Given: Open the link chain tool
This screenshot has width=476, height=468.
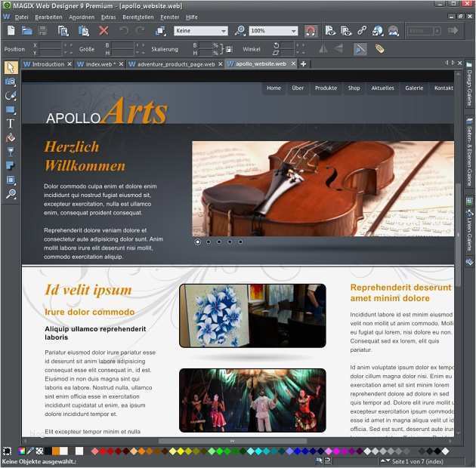Looking at the screenshot, I should [362, 31].
